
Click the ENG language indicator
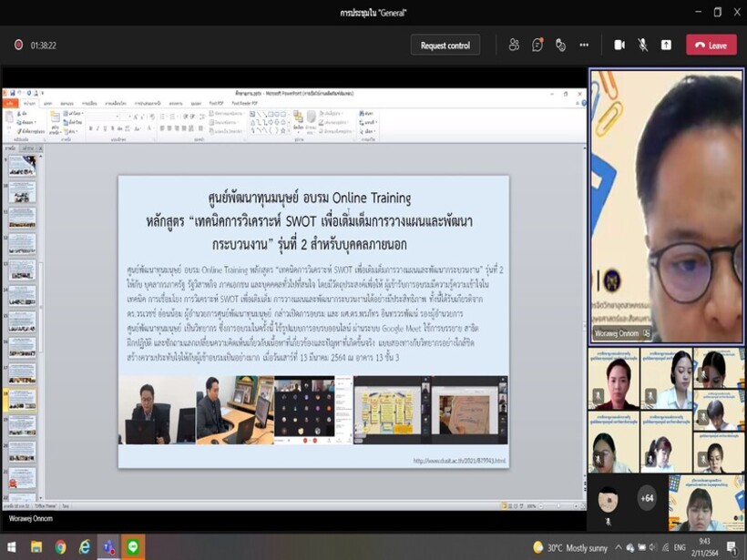[x=680, y=547]
